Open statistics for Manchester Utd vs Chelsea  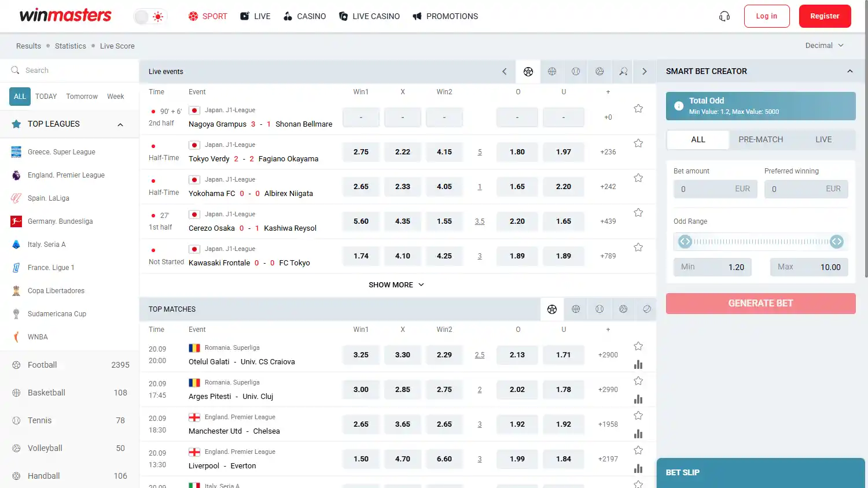click(x=638, y=434)
